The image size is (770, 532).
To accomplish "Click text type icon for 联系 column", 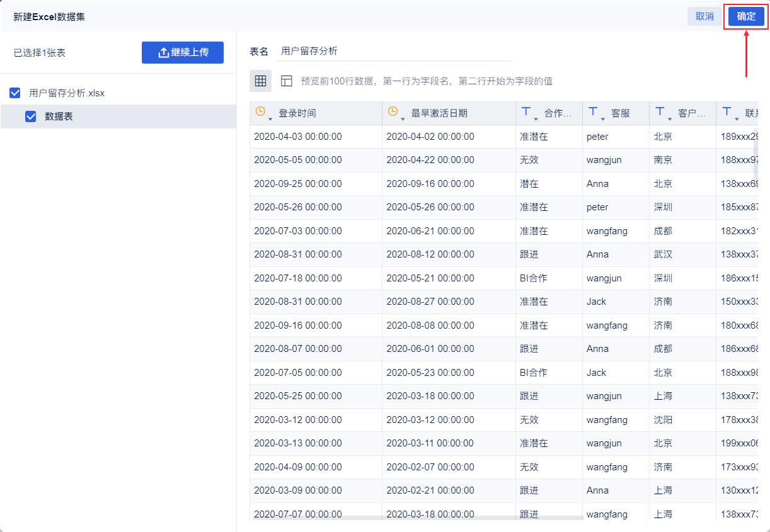I will pyautogui.click(x=727, y=111).
